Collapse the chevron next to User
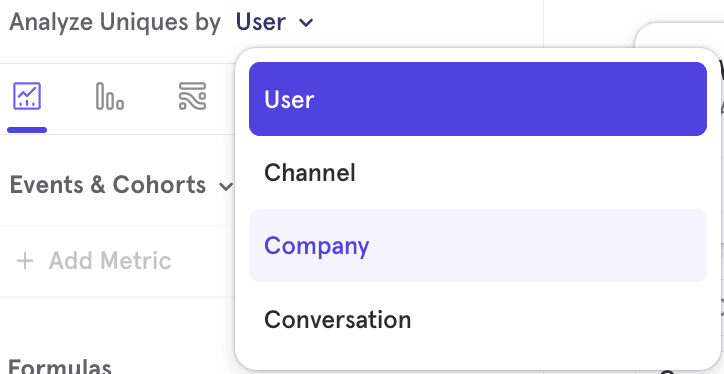The height and width of the screenshot is (374, 724). point(306,22)
